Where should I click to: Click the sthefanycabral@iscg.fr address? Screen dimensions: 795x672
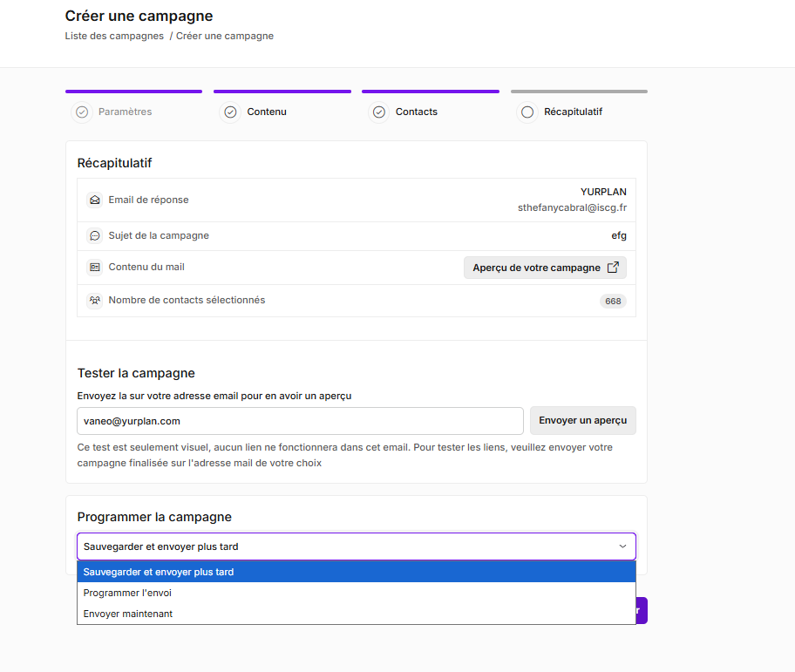[572, 207]
